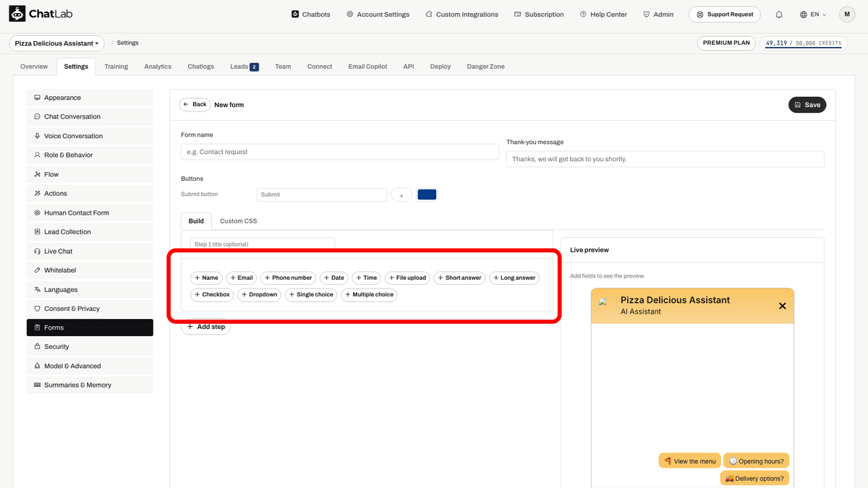Viewport: 868px width, 488px height.
Task: Add an Email field to the form
Action: (x=242, y=278)
